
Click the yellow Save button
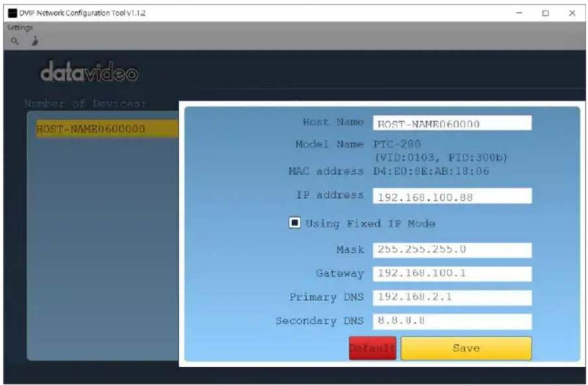pos(466,348)
